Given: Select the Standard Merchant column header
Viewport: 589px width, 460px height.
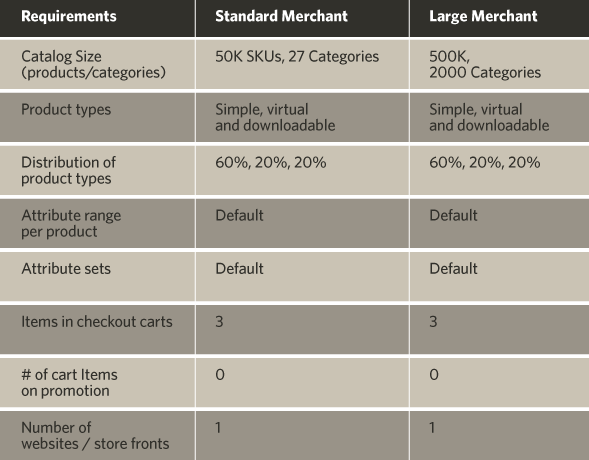Looking at the screenshot, I should click(x=281, y=17).
